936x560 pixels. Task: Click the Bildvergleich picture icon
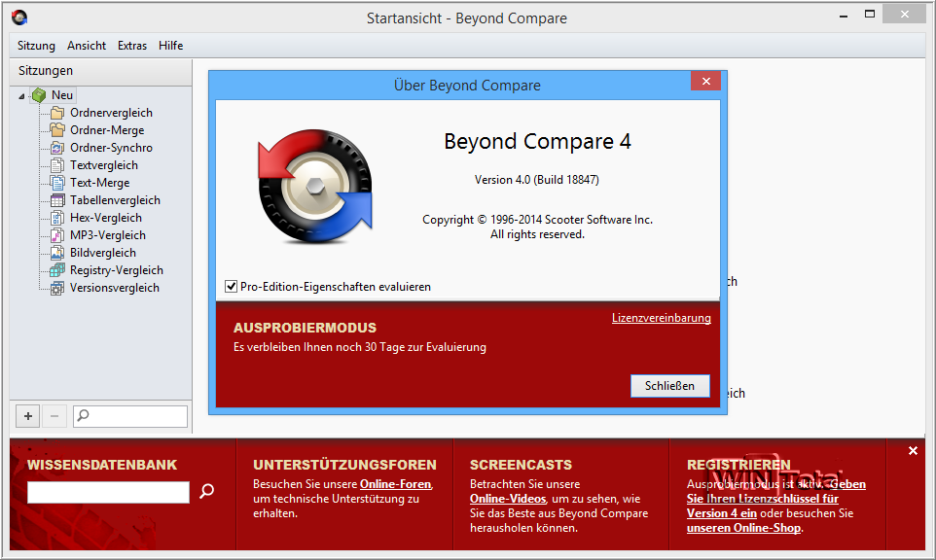pos(57,252)
